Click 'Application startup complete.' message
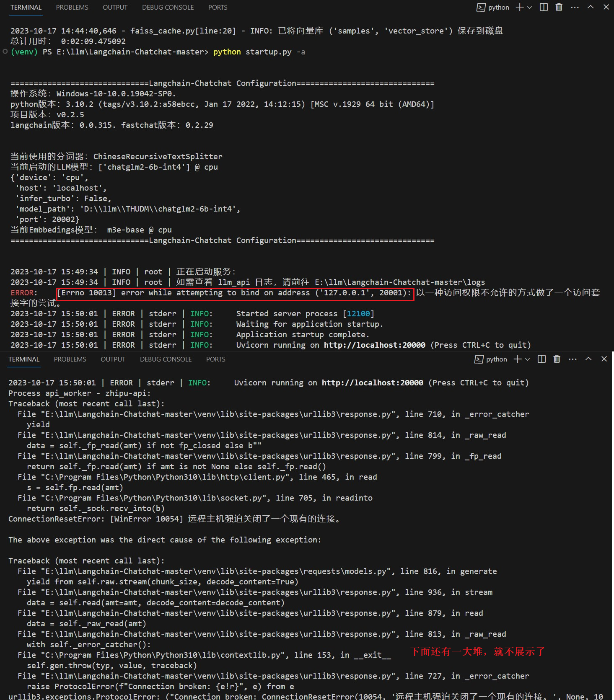The width and height of the screenshot is (614, 700). [x=303, y=335]
